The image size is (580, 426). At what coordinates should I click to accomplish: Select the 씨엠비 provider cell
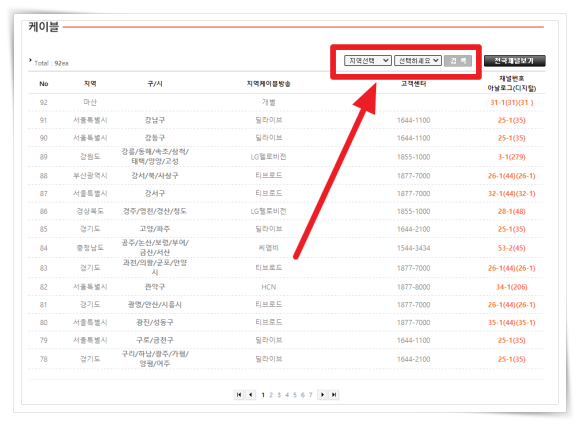269,248
